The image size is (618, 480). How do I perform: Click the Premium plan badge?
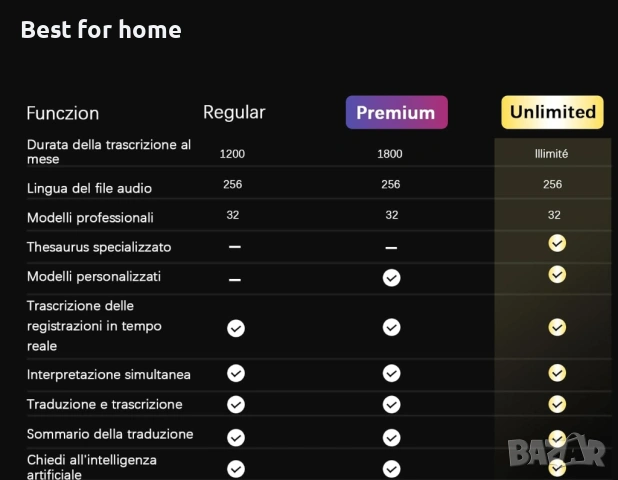[x=396, y=113]
